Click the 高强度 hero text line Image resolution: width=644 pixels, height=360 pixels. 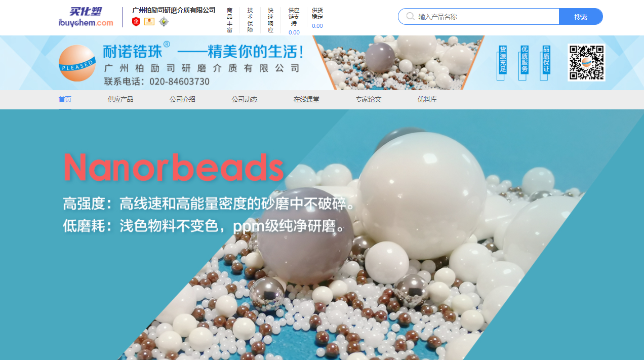coord(209,204)
